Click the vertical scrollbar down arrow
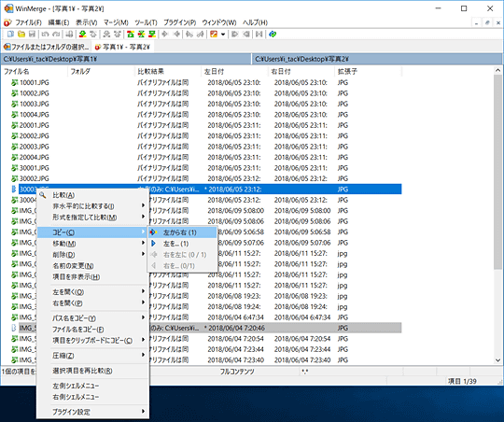 click(x=497, y=360)
